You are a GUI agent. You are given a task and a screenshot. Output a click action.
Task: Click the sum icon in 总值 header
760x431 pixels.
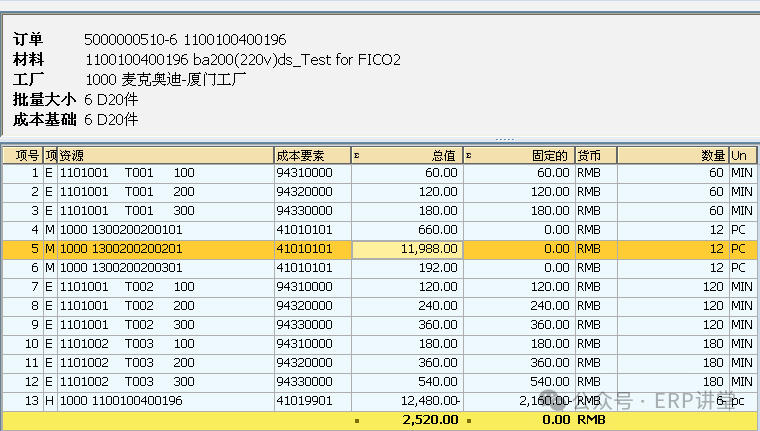click(x=357, y=156)
